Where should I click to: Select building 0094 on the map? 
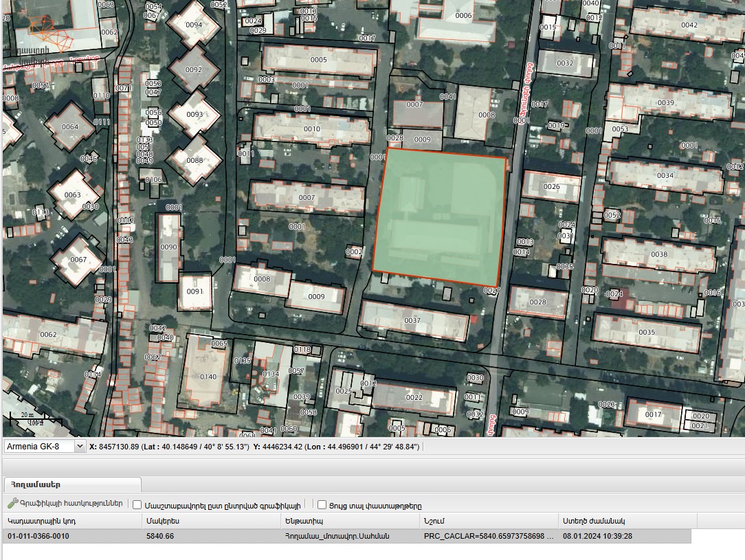click(x=194, y=25)
